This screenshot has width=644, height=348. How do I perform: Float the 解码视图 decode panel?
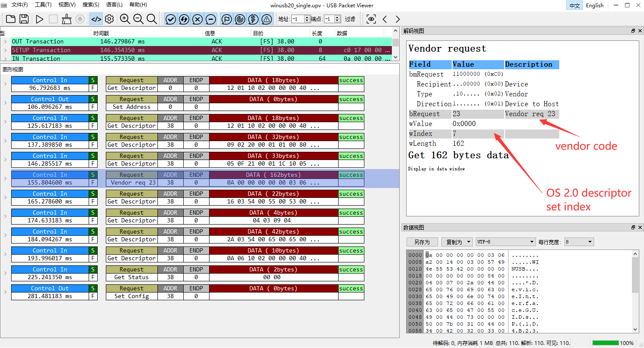[633, 31]
